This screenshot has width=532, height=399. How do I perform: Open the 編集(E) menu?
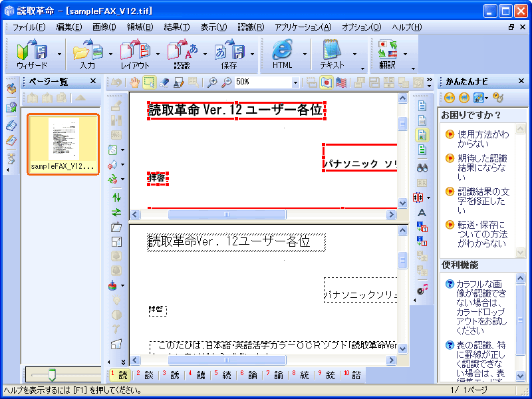tap(69, 27)
